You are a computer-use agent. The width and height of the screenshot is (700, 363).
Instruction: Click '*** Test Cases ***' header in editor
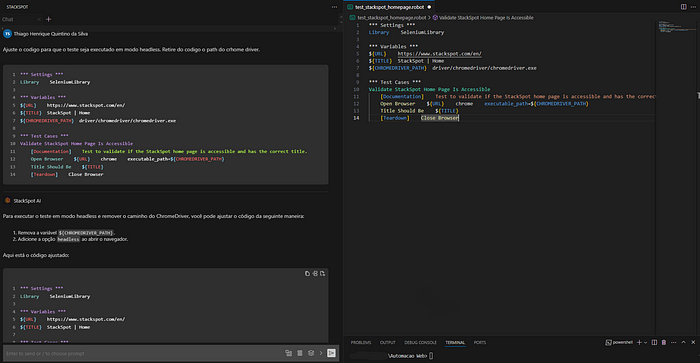[395, 82]
